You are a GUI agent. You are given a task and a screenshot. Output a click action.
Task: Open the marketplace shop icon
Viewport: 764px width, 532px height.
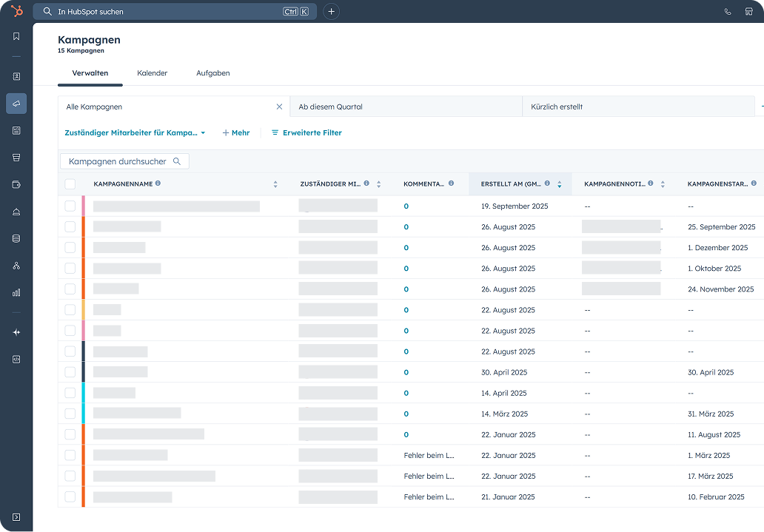point(748,12)
